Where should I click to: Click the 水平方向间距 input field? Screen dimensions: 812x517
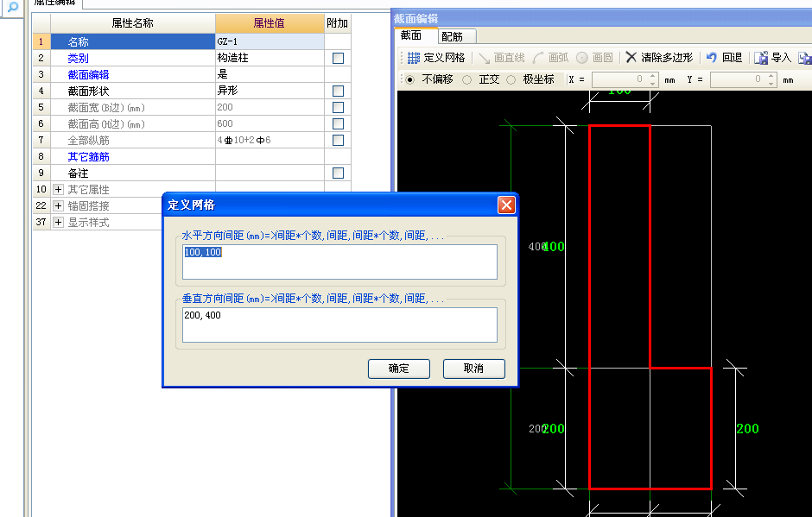coord(339,262)
